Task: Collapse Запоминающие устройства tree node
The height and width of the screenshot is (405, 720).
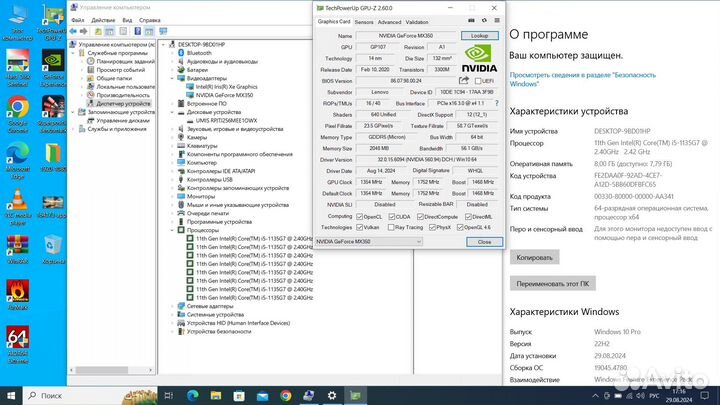Action: click(x=73, y=112)
